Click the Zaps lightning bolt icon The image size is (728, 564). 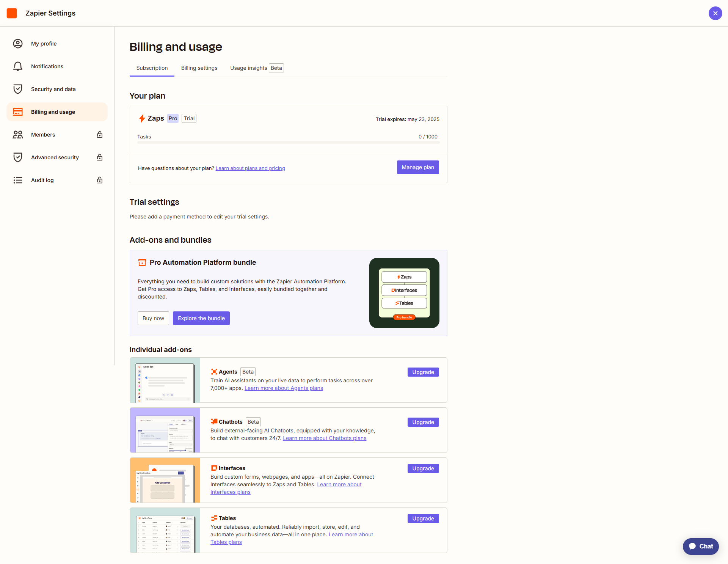[x=142, y=118]
